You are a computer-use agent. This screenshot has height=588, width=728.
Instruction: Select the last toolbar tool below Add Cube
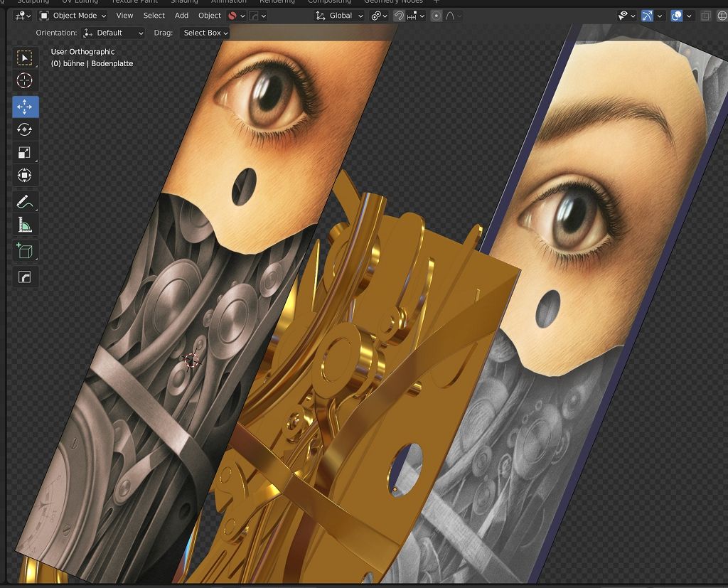coord(25,277)
